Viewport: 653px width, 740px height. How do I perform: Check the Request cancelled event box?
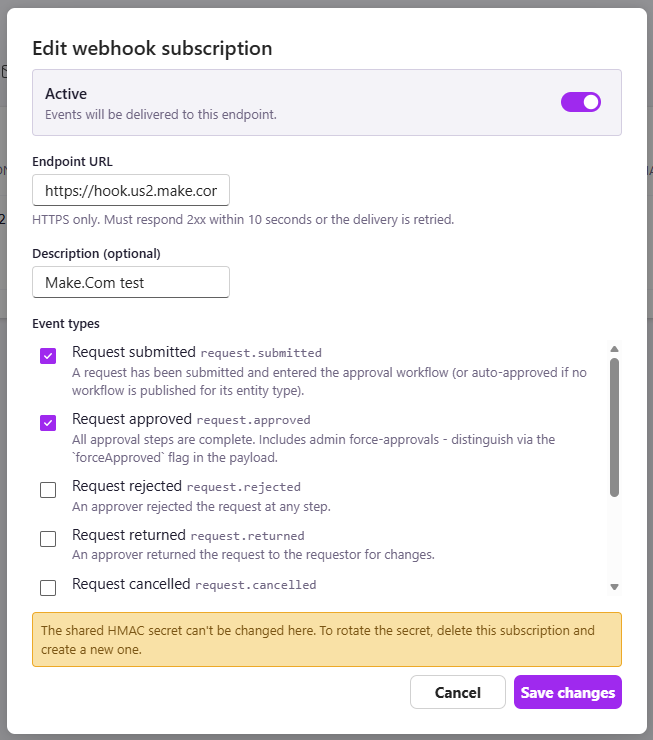tap(48, 588)
